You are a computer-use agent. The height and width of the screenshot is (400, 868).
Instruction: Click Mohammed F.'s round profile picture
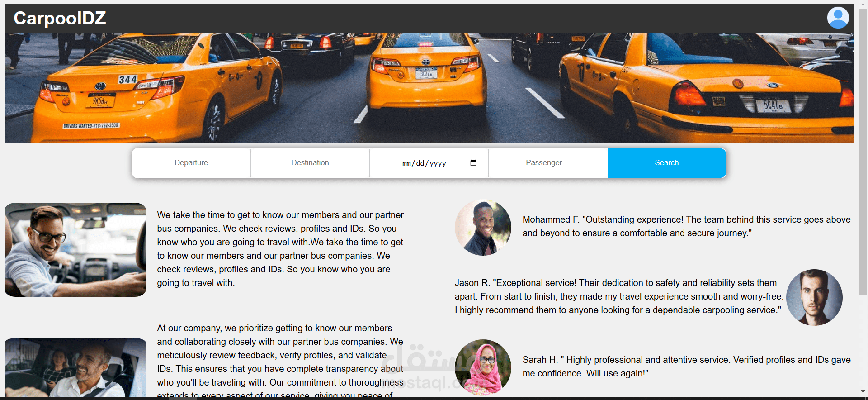pos(483,227)
